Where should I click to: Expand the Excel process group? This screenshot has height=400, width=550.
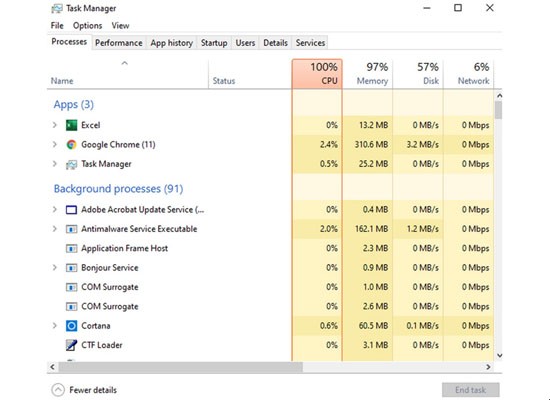(x=55, y=125)
